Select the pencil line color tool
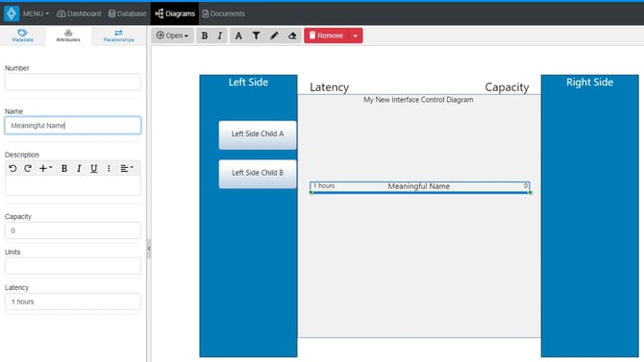The height and width of the screenshot is (362, 644). click(274, 36)
